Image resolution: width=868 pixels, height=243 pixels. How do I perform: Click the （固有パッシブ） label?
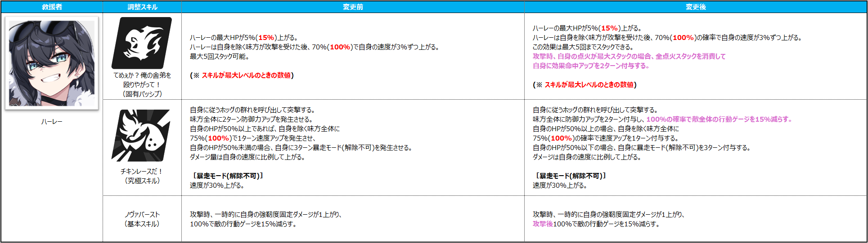tap(142, 94)
